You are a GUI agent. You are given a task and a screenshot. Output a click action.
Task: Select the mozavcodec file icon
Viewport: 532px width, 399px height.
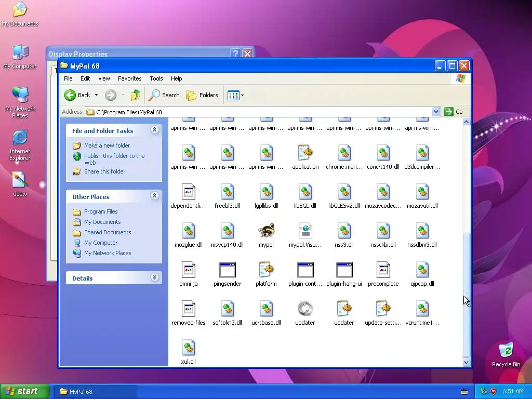point(383,192)
